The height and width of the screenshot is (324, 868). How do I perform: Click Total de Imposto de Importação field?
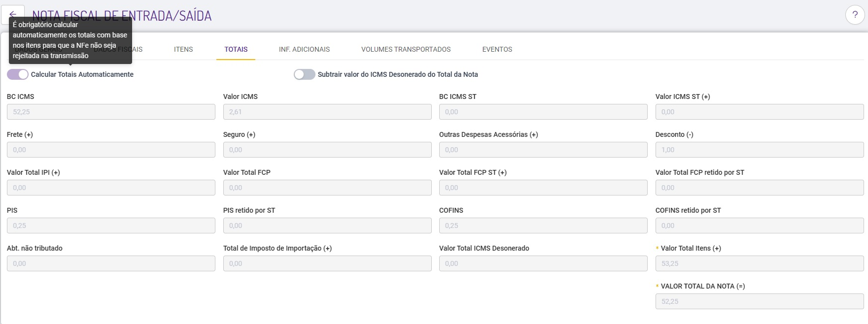pyautogui.click(x=327, y=263)
